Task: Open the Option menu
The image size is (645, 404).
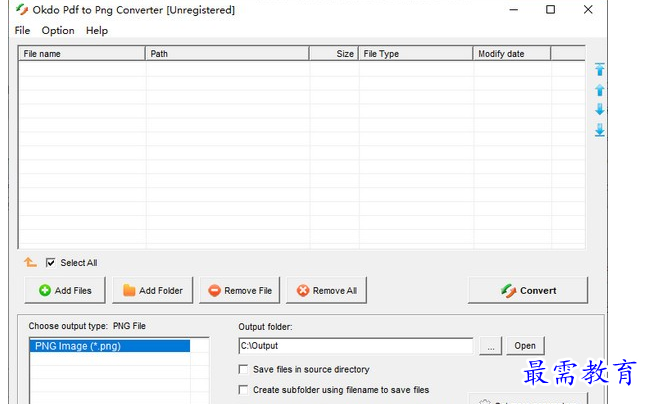Action: point(58,30)
